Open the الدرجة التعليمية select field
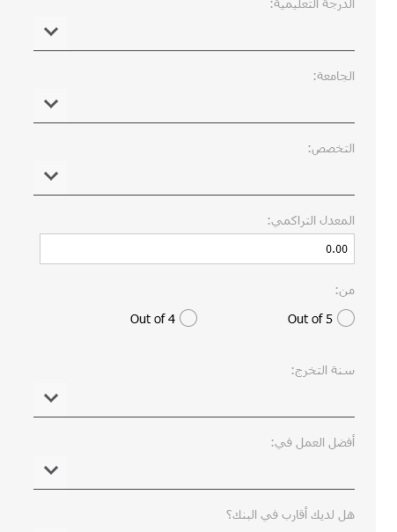Image resolution: width=397 pixels, height=532 pixels. [x=194, y=33]
